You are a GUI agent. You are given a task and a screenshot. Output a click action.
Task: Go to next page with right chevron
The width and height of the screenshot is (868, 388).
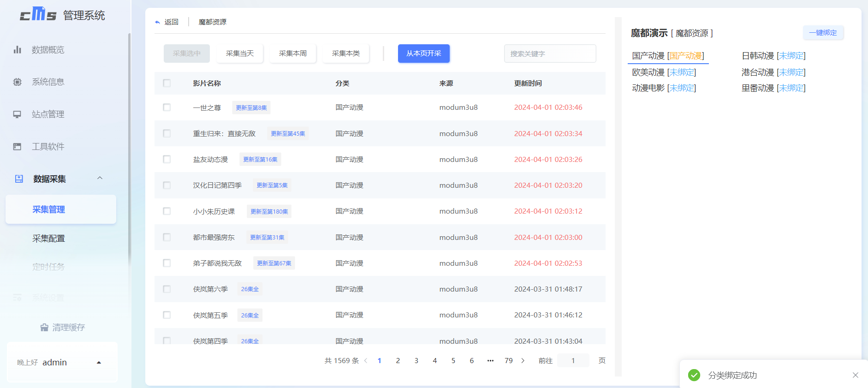point(523,361)
